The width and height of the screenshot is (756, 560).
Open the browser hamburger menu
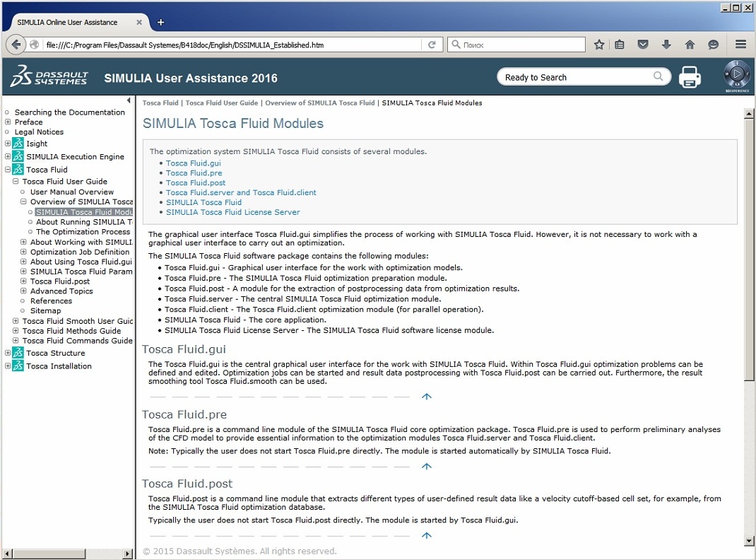[740, 45]
